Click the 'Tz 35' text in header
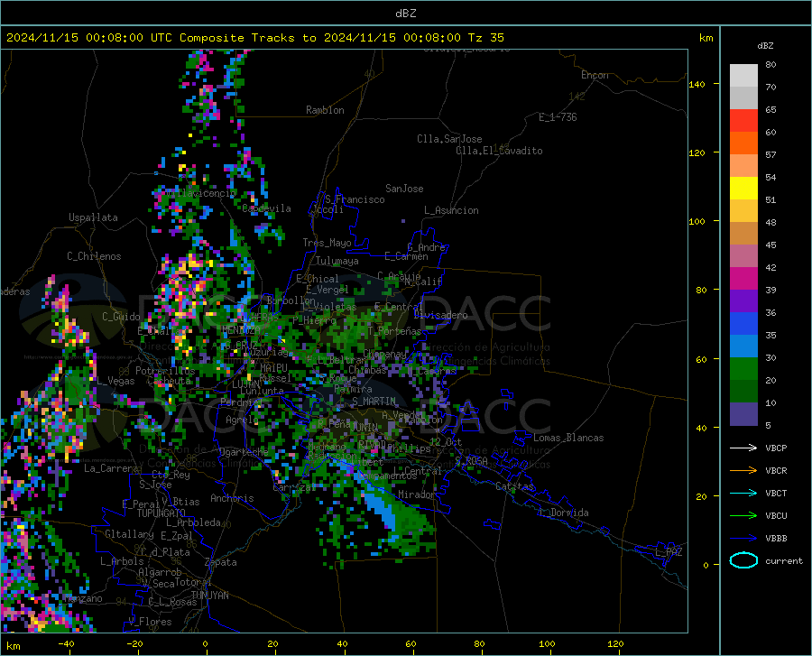Screen dimensions: 812x656 (486, 38)
